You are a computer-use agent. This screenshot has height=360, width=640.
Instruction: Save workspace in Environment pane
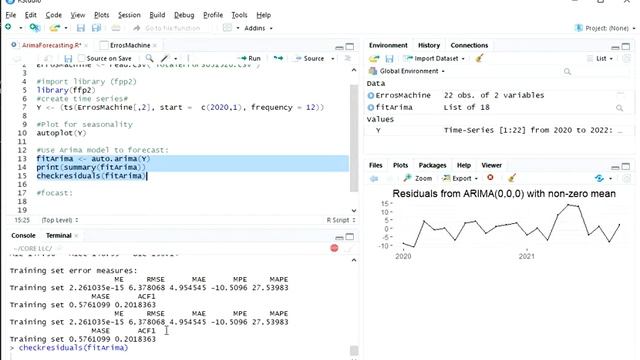click(x=389, y=58)
